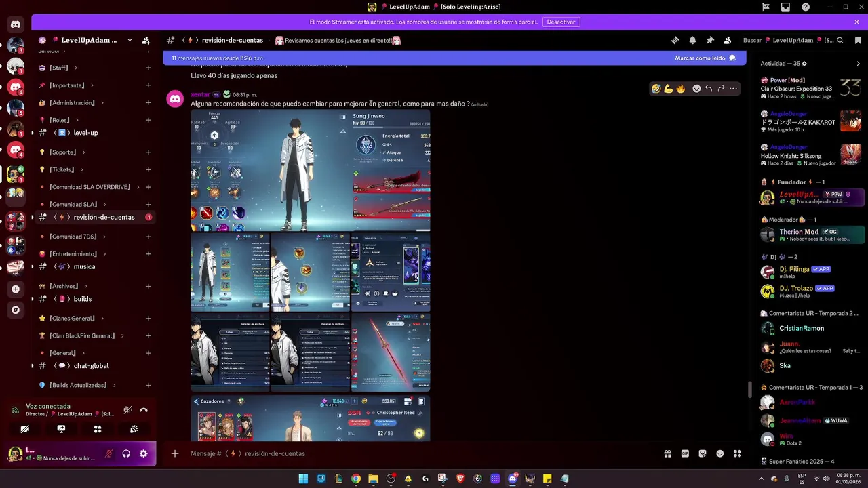Open the level-up channel
Screen dimensions: 868x488
point(94,133)
